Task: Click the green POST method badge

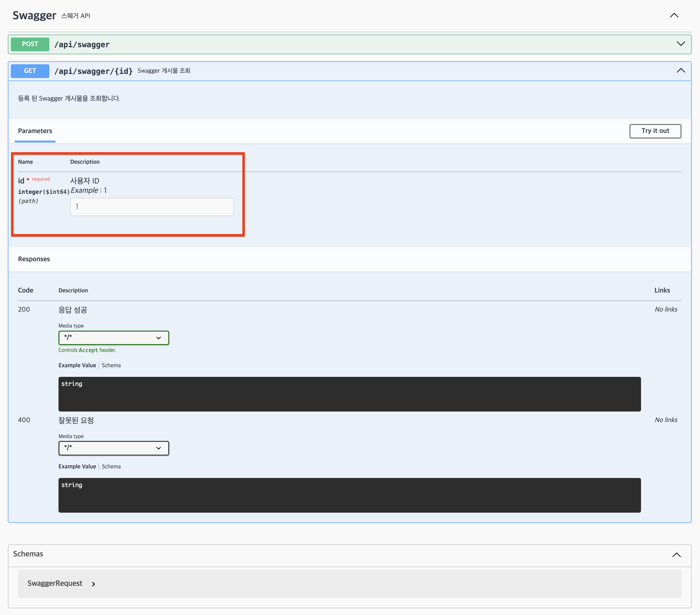Action: (30, 44)
